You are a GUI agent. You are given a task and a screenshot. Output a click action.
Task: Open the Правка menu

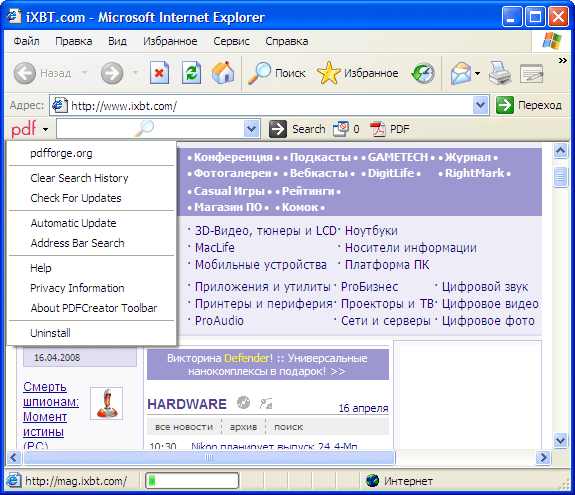pyautogui.click(x=73, y=41)
